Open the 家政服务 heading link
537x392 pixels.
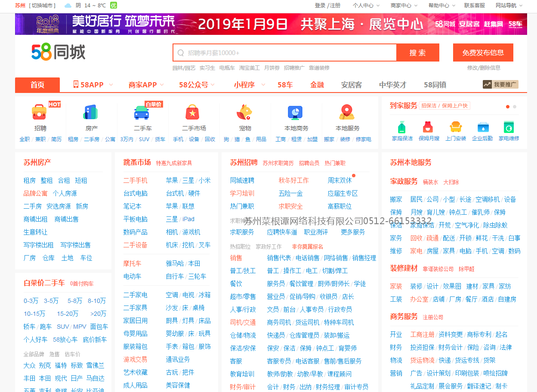tap(404, 181)
